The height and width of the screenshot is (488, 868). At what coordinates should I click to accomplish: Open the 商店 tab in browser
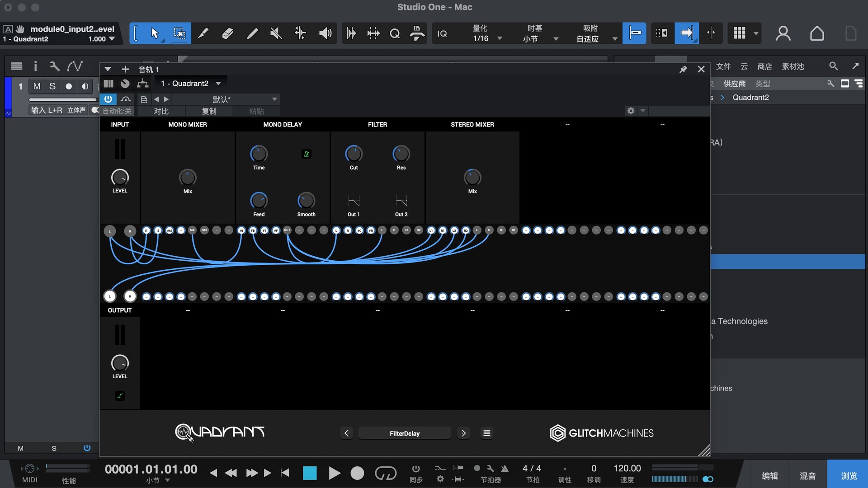764,66
